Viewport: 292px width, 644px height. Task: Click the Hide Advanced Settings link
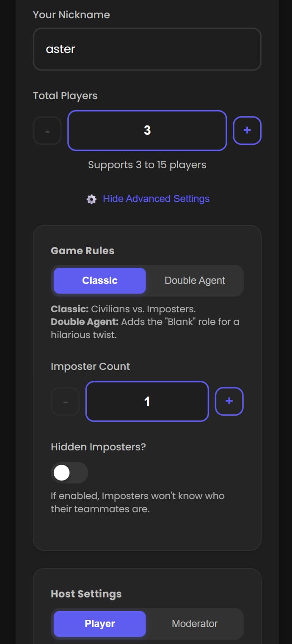coord(156,198)
